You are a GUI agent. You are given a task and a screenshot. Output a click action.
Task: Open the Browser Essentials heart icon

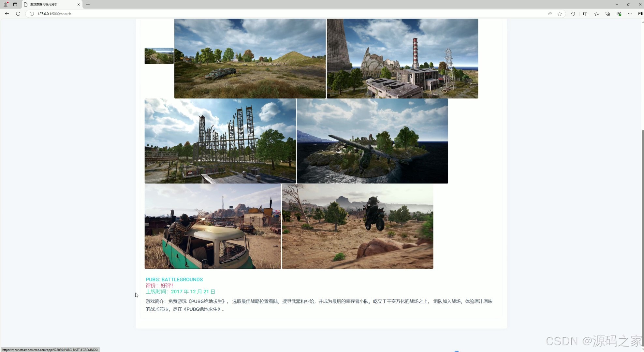coord(619,14)
